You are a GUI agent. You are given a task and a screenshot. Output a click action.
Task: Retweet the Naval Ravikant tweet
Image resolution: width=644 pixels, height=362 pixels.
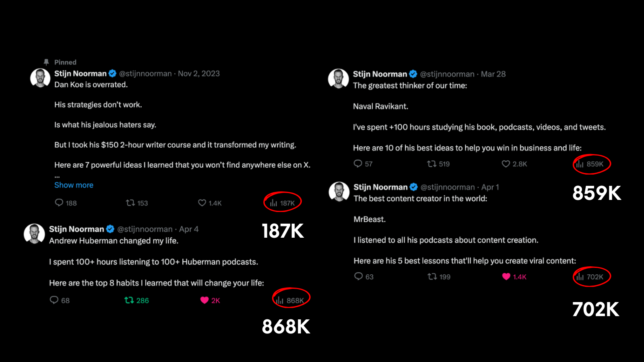pos(431,164)
